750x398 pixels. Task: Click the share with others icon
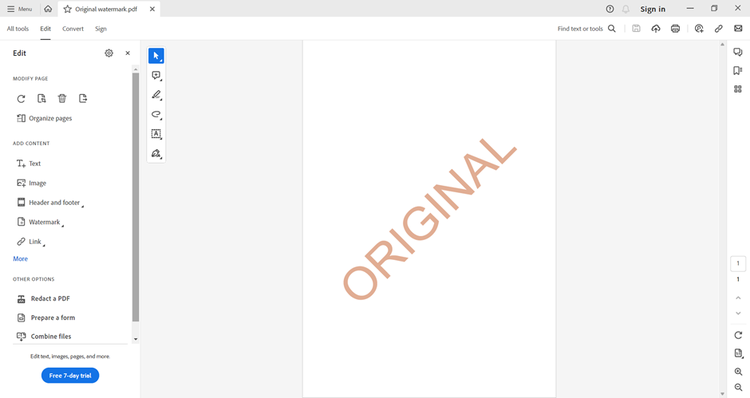[x=699, y=29]
